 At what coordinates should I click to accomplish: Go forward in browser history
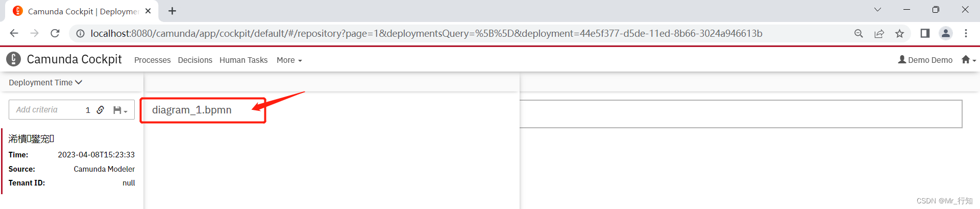point(34,33)
